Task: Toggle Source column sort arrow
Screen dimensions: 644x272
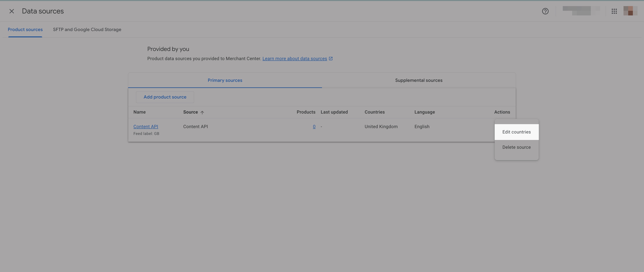Action: tap(202, 112)
